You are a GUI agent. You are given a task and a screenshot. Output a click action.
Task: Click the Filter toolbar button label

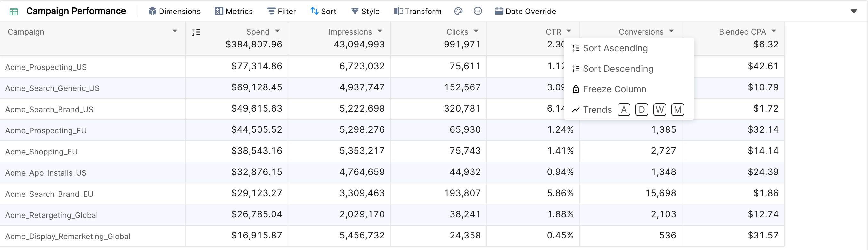[287, 12]
